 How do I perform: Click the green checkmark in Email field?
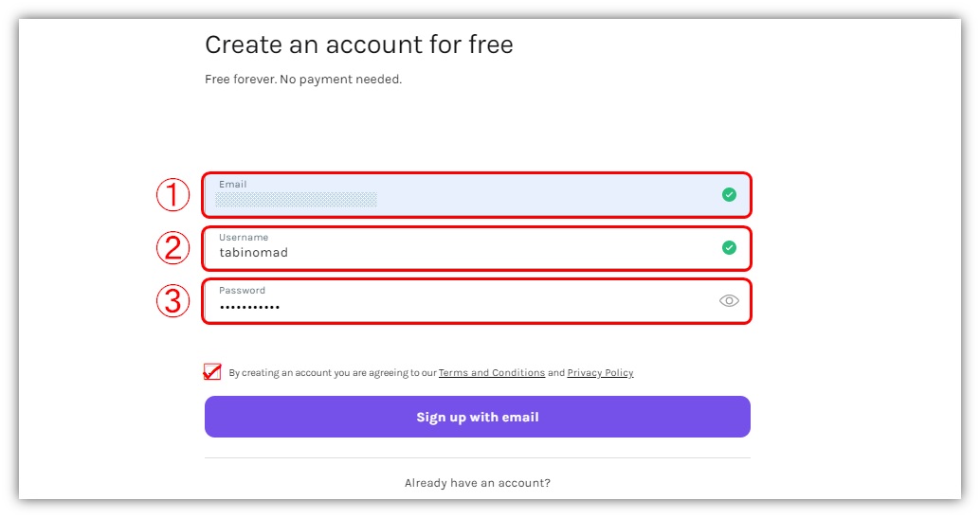coord(729,195)
